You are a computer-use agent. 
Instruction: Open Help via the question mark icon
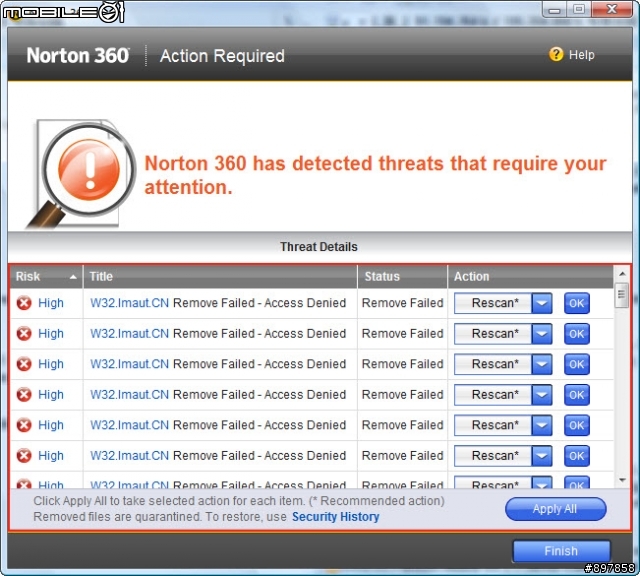pyautogui.click(x=556, y=54)
